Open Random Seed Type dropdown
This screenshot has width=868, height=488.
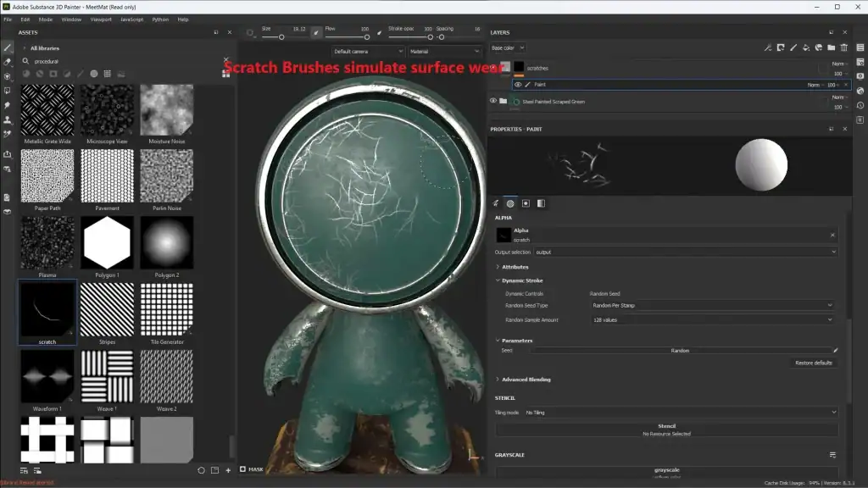click(712, 305)
